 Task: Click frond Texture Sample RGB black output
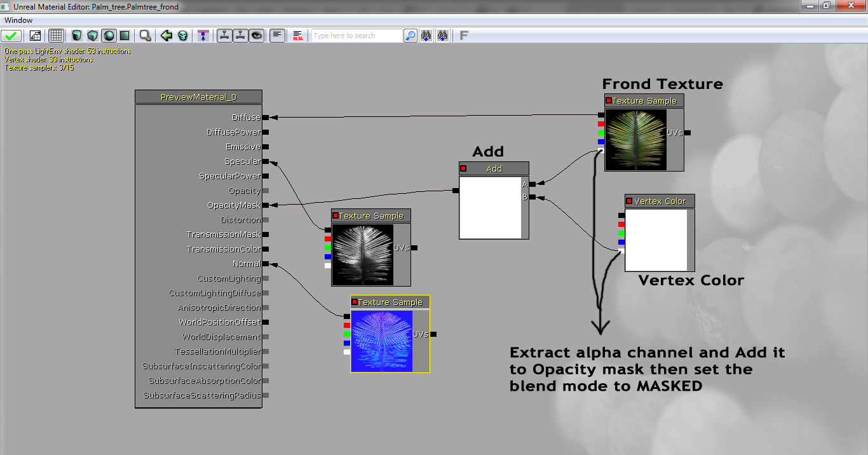pyautogui.click(x=601, y=115)
